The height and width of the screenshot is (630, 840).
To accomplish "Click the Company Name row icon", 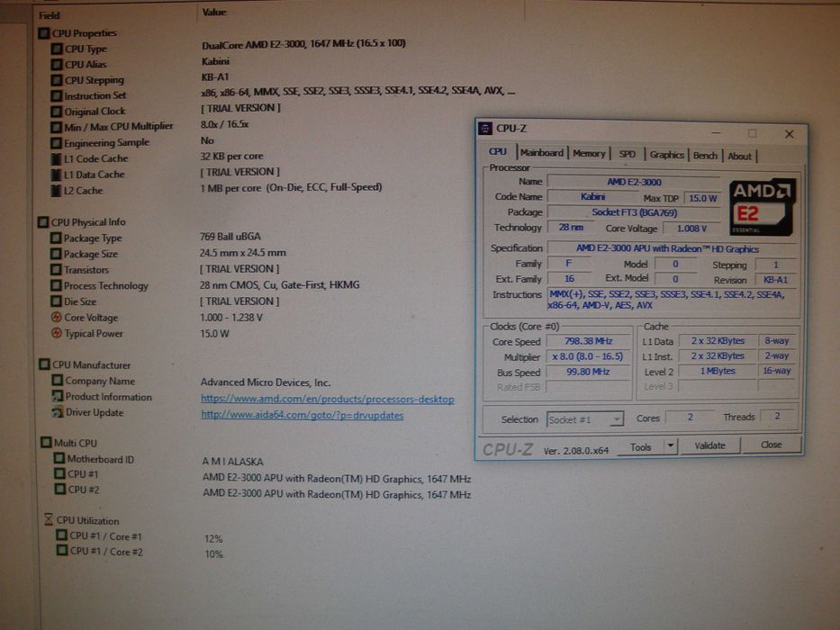I will tap(58, 381).
